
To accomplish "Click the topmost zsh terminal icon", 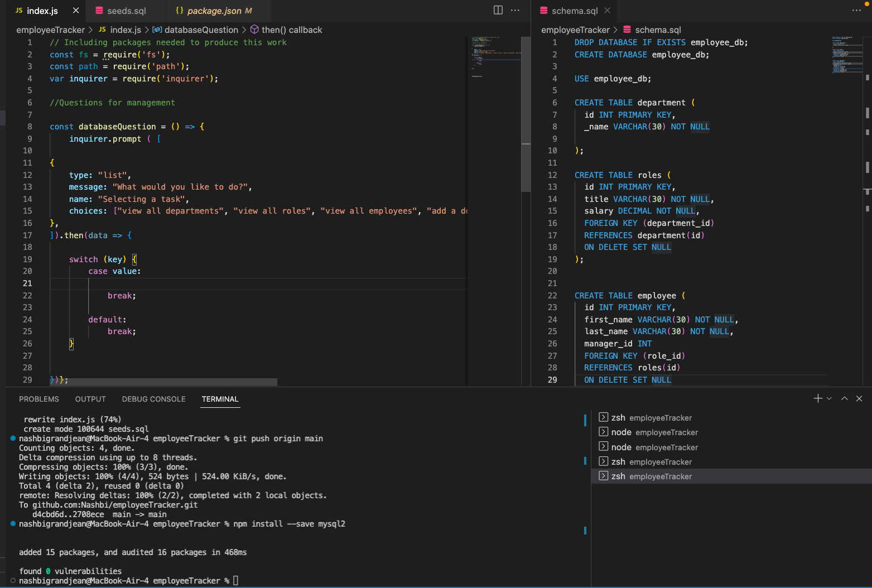I will [x=604, y=417].
